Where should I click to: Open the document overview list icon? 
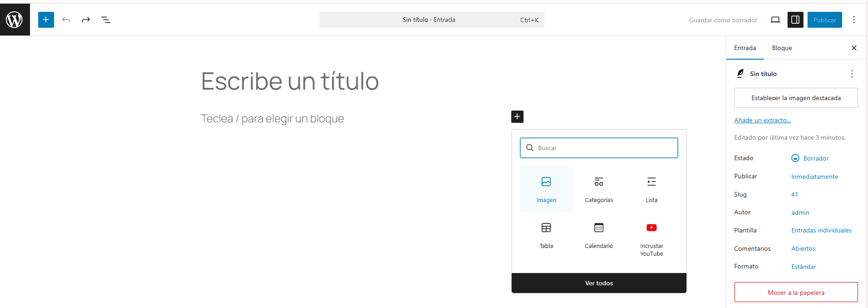point(106,20)
